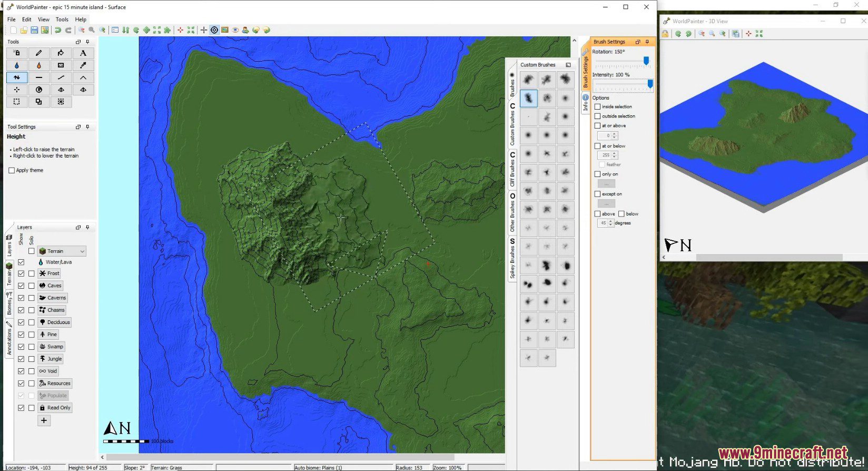Viewport: 868px width, 471px height.
Task: Undock the Tools panel
Action: tap(78, 42)
